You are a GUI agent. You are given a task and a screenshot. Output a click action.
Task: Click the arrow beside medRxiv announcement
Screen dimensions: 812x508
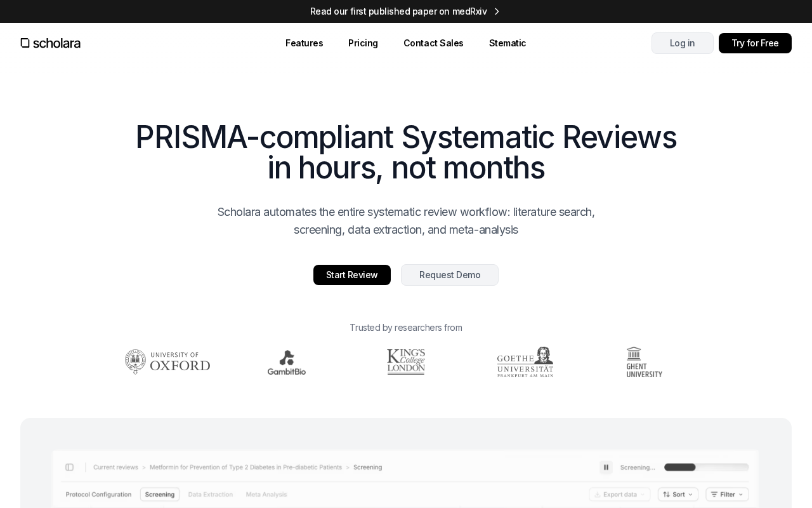click(x=497, y=11)
